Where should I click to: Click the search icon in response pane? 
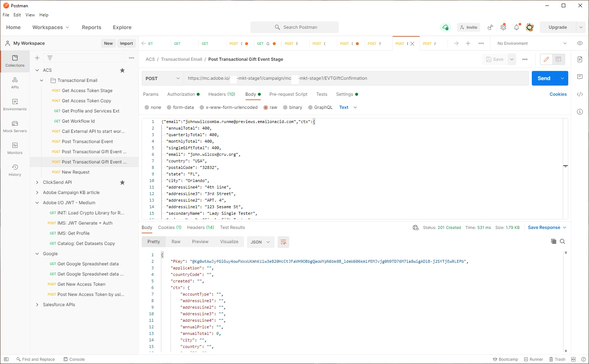coord(562,241)
